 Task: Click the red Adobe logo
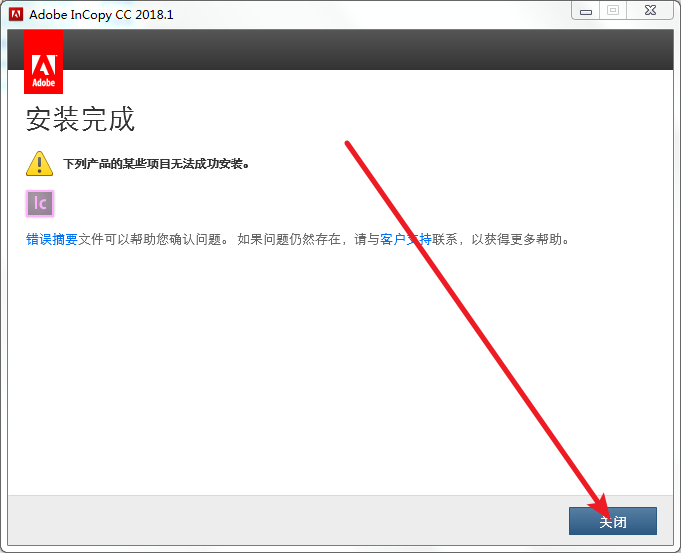point(43,62)
